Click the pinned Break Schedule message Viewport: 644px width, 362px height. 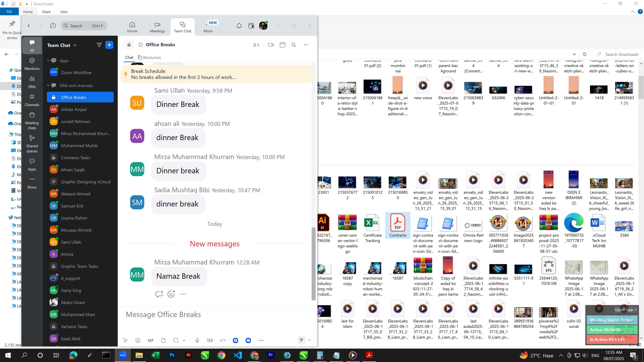(x=217, y=74)
